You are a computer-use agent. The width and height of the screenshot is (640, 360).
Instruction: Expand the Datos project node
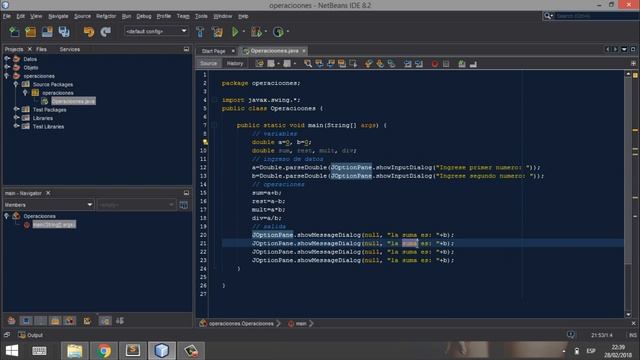pos(7,59)
